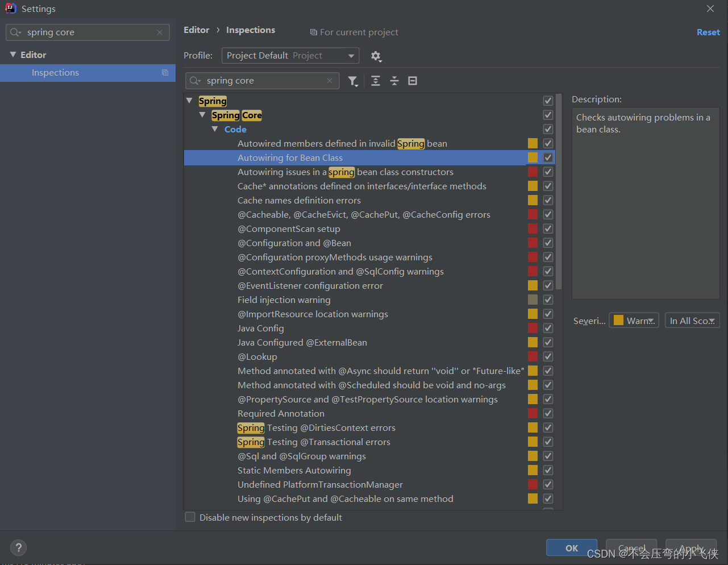Collapse the Code tree node

tap(215, 129)
